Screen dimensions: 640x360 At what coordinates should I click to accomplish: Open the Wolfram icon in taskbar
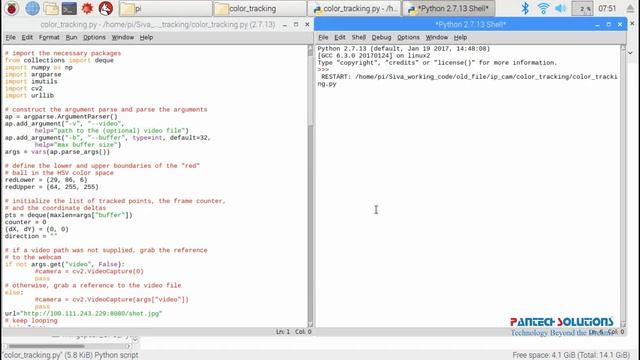tap(106, 8)
